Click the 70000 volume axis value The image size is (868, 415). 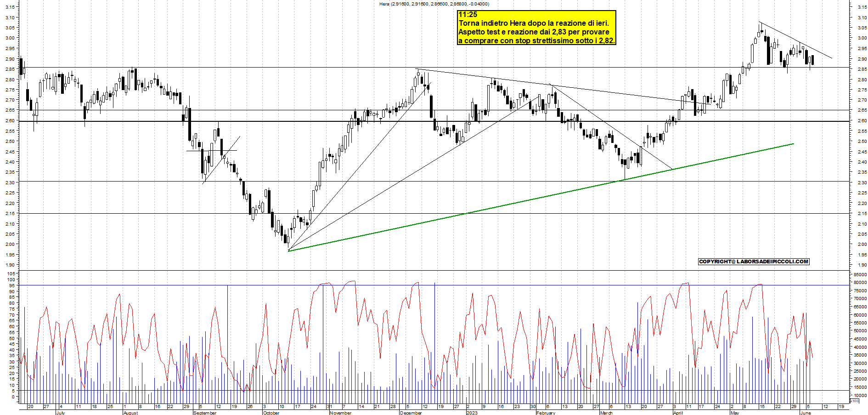860,299
